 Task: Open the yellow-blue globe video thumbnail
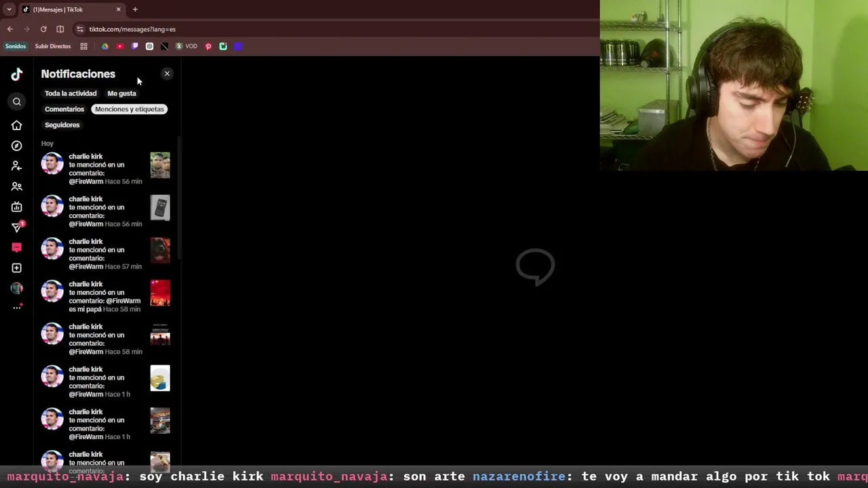click(160, 378)
